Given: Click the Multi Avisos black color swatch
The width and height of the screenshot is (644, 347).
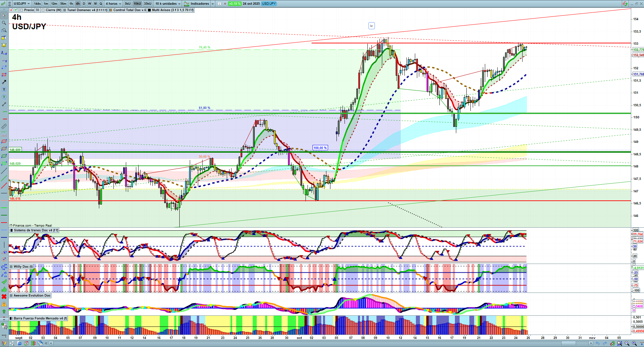Looking at the screenshot, I should click(149, 10).
